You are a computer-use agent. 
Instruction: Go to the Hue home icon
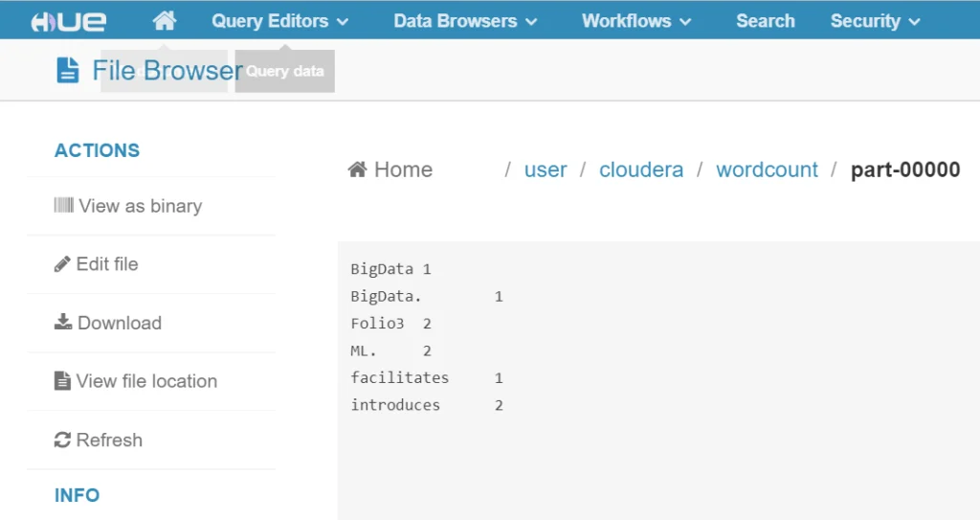click(165, 21)
